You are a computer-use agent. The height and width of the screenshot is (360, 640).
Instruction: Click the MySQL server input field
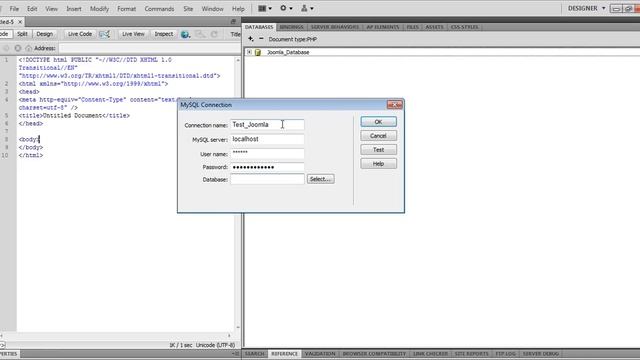coord(267,139)
